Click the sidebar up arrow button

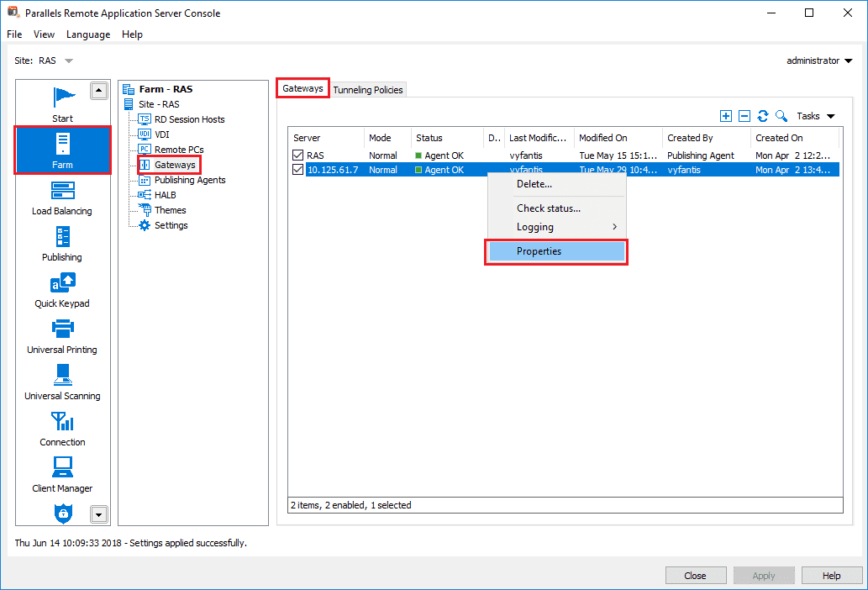coord(99,90)
